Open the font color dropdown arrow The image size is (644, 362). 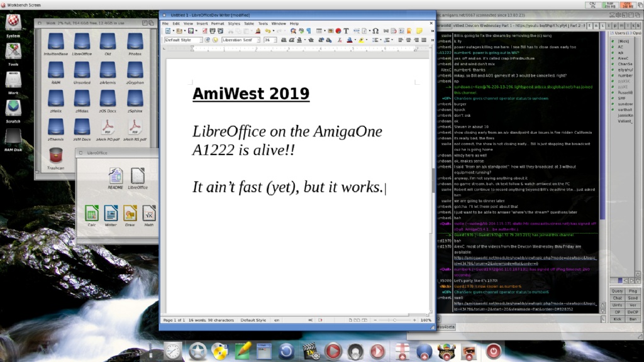355,40
